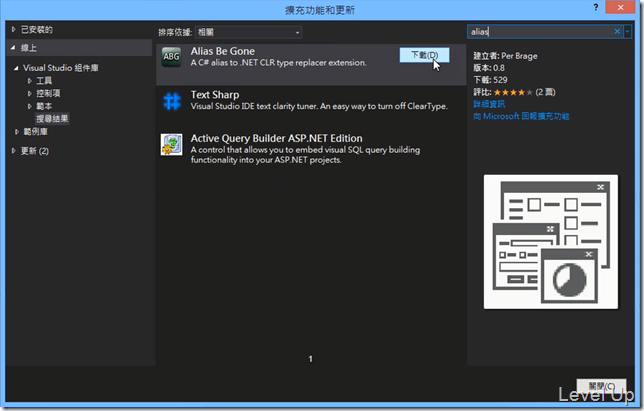Click the star rating in details
This screenshot has width=644, height=411.
tap(513, 92)
